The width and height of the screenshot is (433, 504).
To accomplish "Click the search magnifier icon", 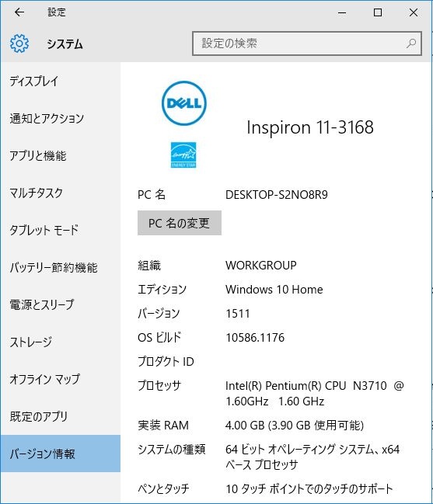I will tap(411, 43).
